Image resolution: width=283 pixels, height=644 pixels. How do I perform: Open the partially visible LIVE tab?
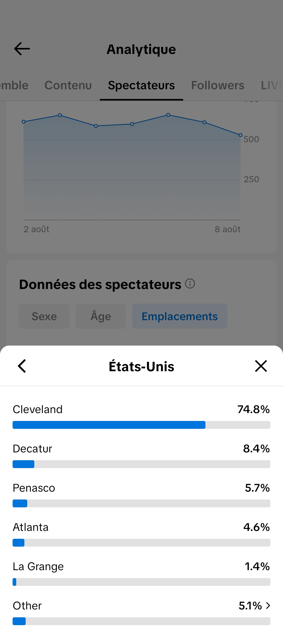(x=272, y=85)
